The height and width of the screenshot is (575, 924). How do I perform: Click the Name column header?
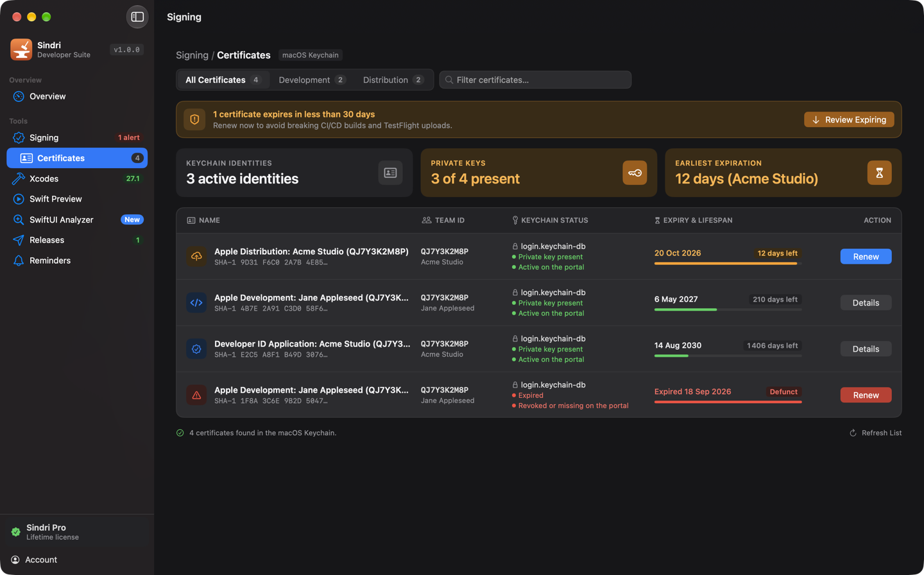click(x=203, y=220)
